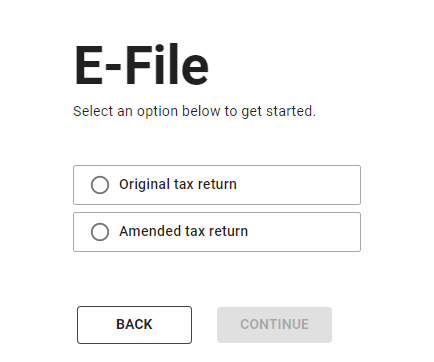Proceed with the grey CONTINUE button
Image resolution: width=434 pixels, height=362 pixels.
(274, 325)
